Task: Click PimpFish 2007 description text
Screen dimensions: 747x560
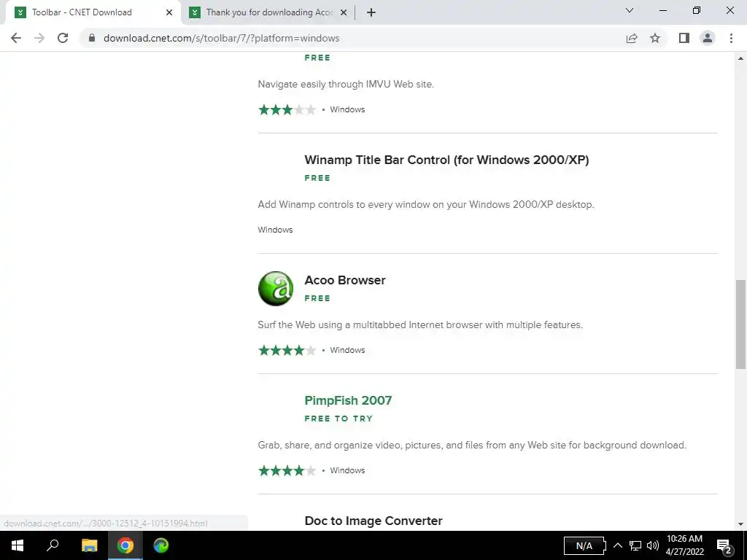Action: pyautogui.click(x=472, y=446)
